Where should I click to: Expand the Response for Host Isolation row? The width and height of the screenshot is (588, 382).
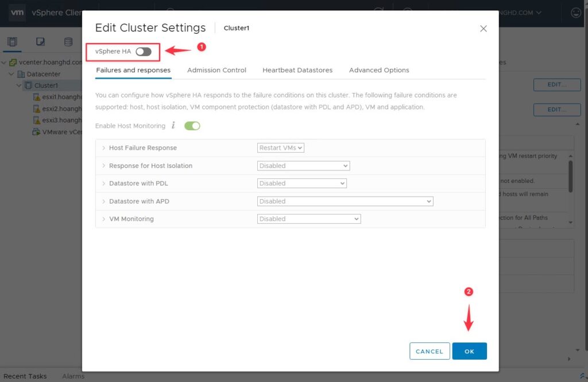tap(104, 166)
